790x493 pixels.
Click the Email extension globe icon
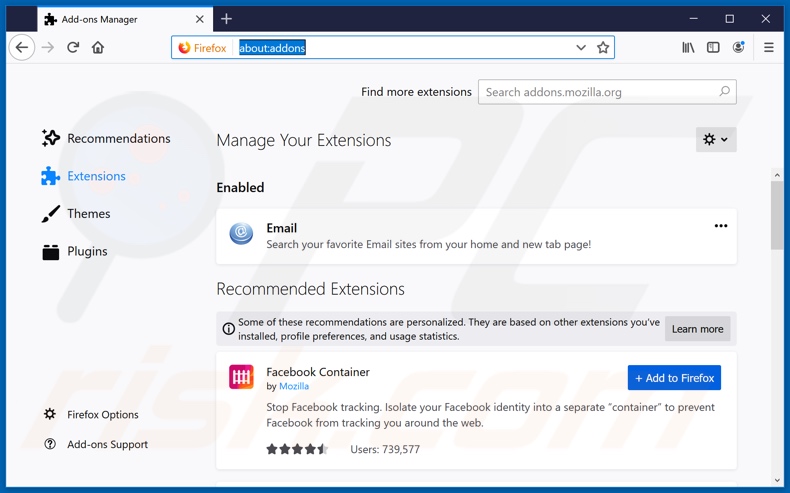pyautogui.click(x=241, y=233)
